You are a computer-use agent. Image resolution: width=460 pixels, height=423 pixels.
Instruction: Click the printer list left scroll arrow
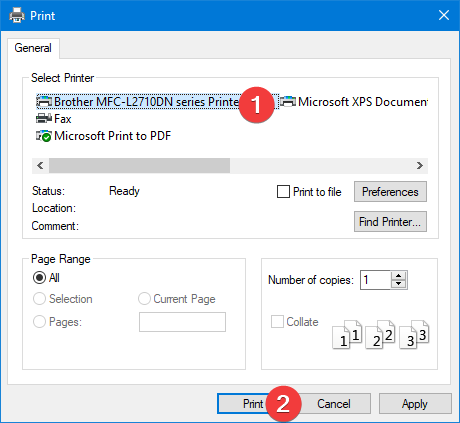pyautogui.click(x=40, y=165)
